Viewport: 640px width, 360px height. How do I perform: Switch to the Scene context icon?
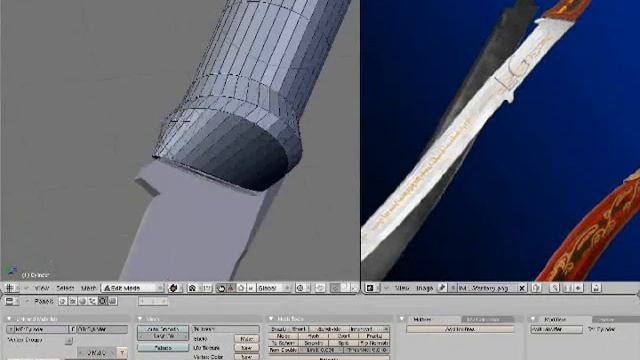[112, 301]
